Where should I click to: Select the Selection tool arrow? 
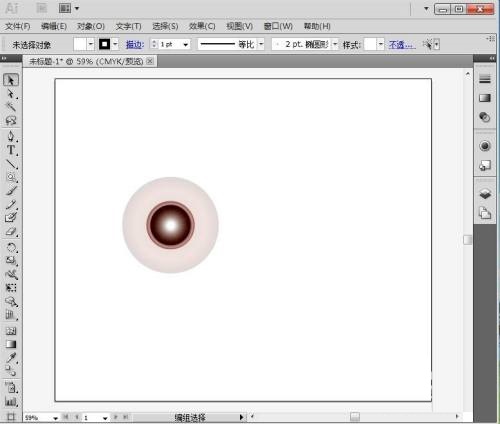(11, 80)
